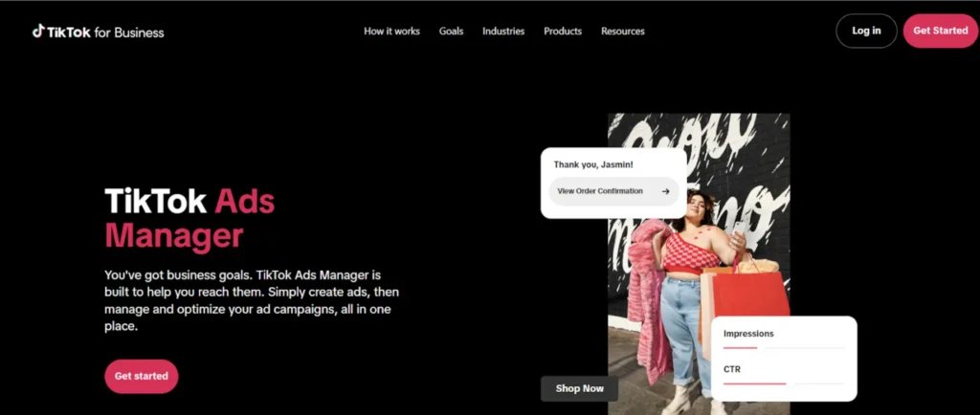This screenshot has width=980, height=415.
Task: Click the Get Started button in header
Action: coord(941,31)
